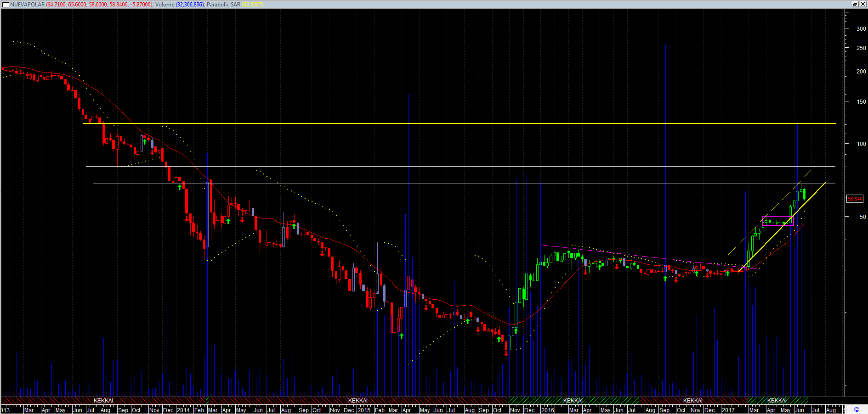Click the chart window icon beside NUEVAPOLAR
This screenshot has height=414, width=868.
pyautogui.click(x=6, y=5)
